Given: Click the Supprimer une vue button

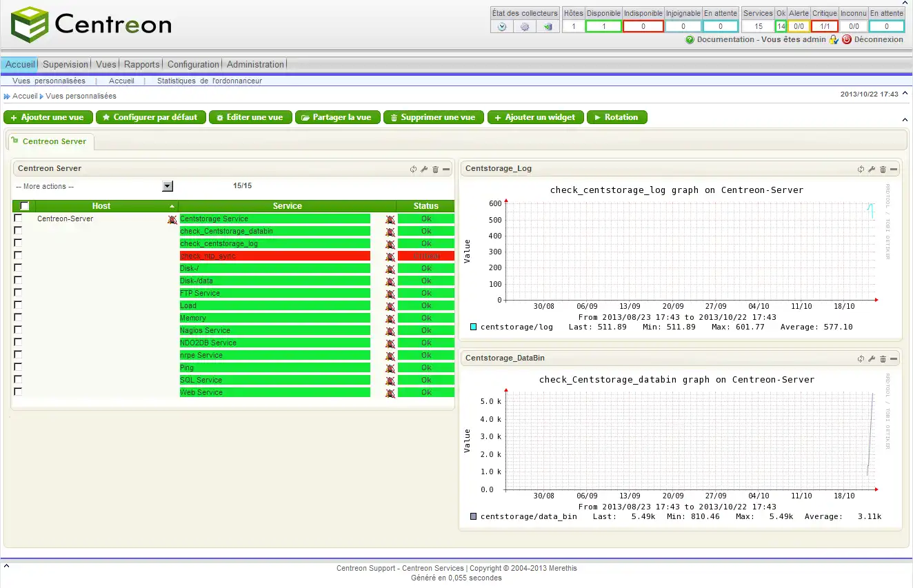Looking at the screenshot, I should pyautogui.click(x=434, y=117).
